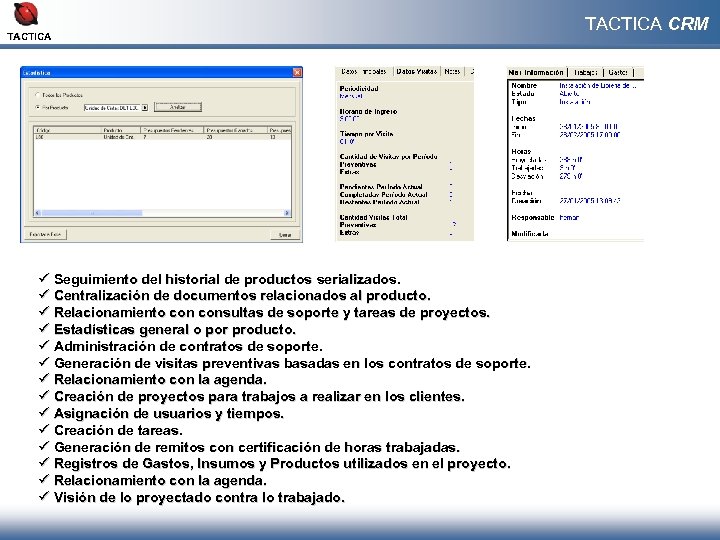
Task: Click the Creación date value
Action: coord(590,201)
